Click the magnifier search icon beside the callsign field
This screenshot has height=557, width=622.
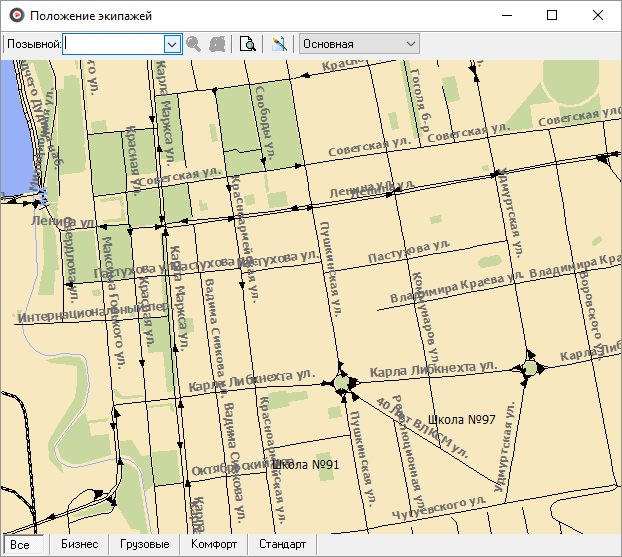click(194, 44)
